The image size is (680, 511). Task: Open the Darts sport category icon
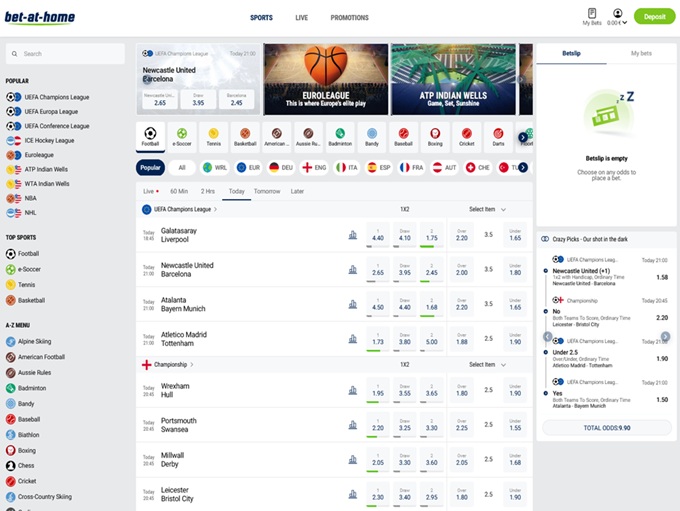pos(498,137)
